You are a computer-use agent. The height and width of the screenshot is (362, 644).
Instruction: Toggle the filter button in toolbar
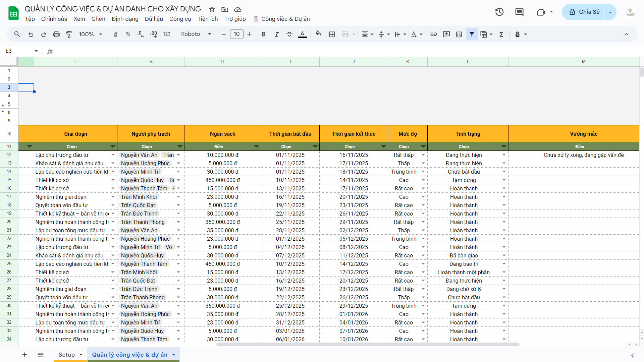point(472,34)
